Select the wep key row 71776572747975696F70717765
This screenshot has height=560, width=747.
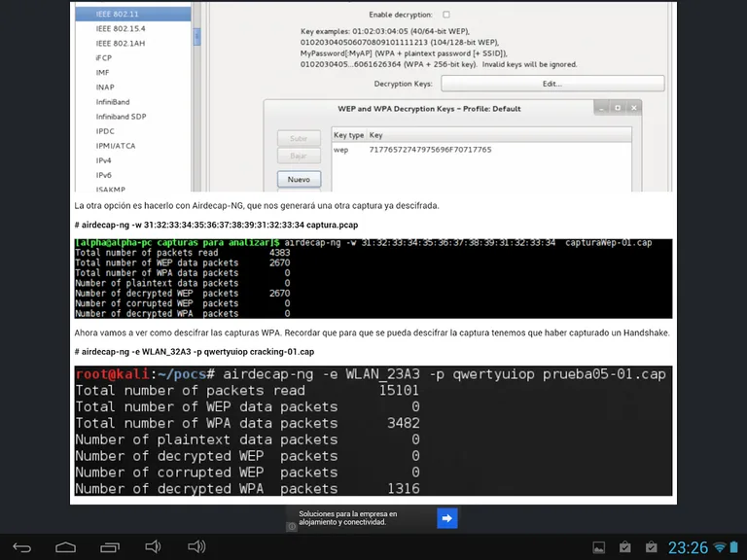481,150
